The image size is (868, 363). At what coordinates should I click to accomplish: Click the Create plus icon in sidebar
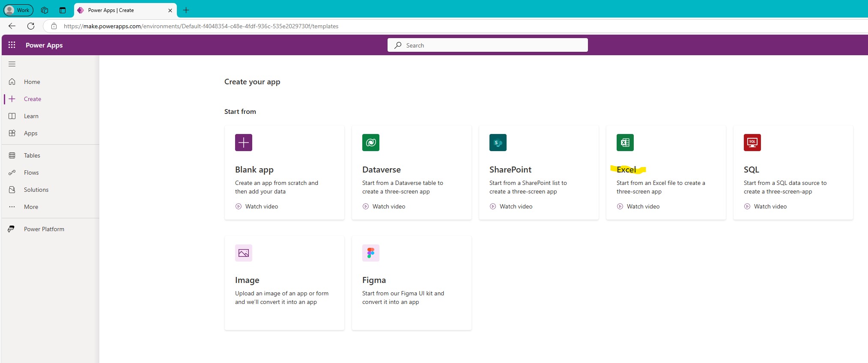coord(12,99)
